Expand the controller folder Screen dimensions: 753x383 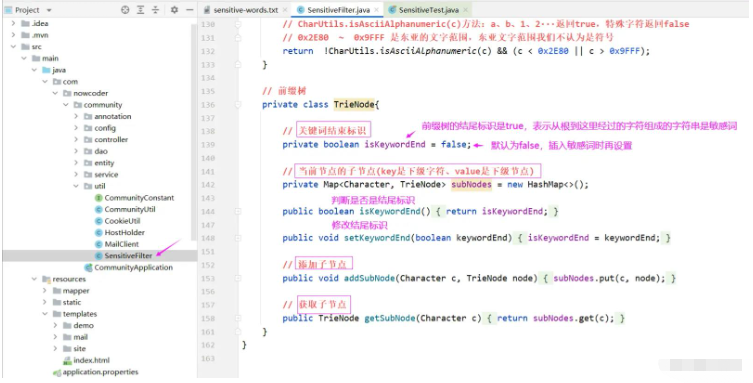[x=76, y=140]
